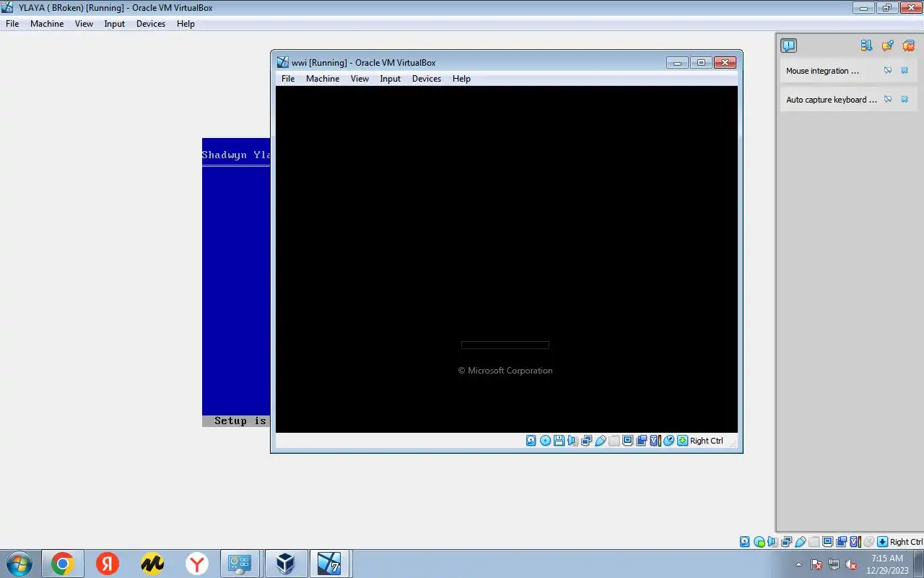Toggle the notification center speech-bubble button
Image resolution: width=924 pixels, height=578 pixels.
pyautogui.click(x=788, y=46)
